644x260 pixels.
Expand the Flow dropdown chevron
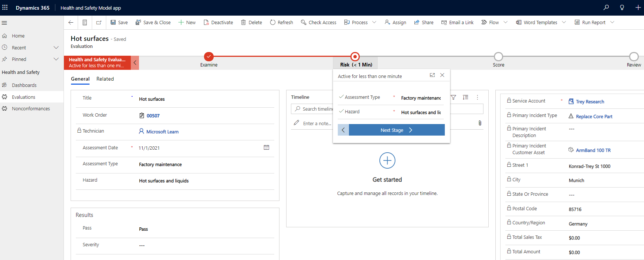(505, 22)
